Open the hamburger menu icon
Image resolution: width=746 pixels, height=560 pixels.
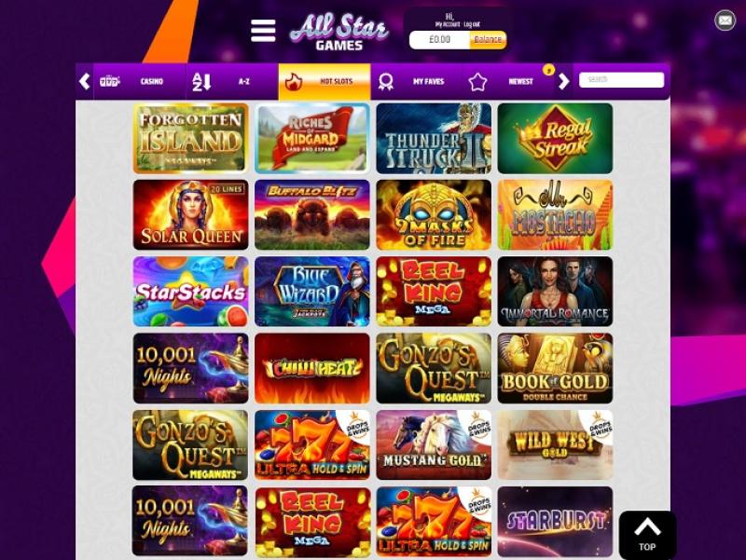(263, 31)
